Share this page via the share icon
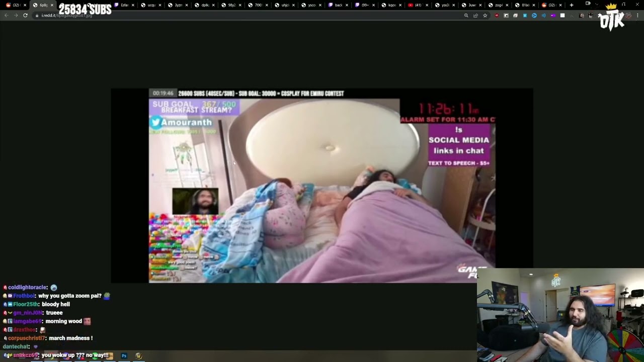This screenshot has width=644, height=362. [x=475, y=16]
